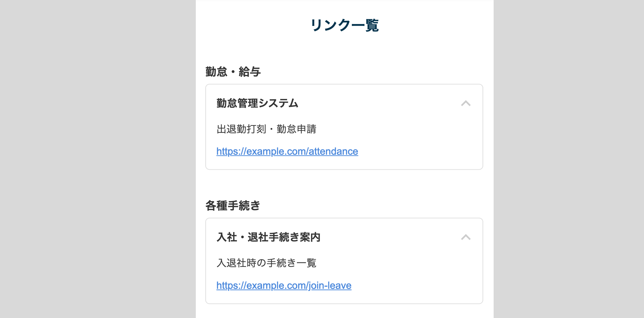Select the 勤怠・給与 section heading

pos(233,72)
